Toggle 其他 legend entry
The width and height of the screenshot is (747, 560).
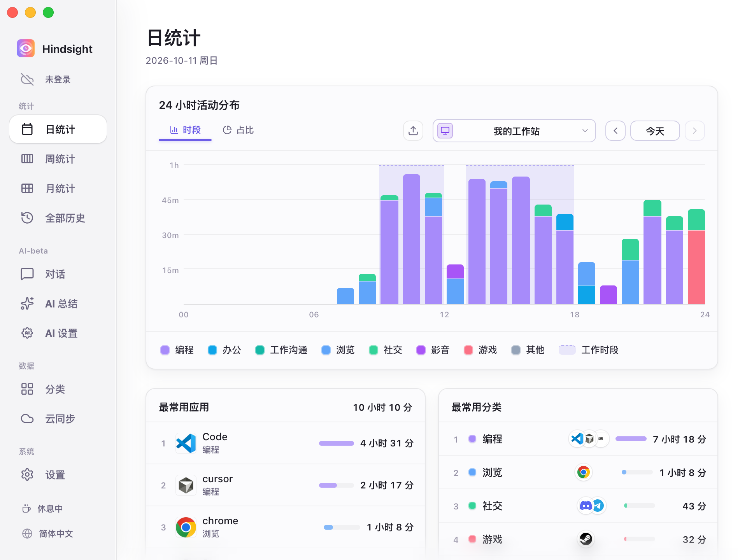click(528, 350)
